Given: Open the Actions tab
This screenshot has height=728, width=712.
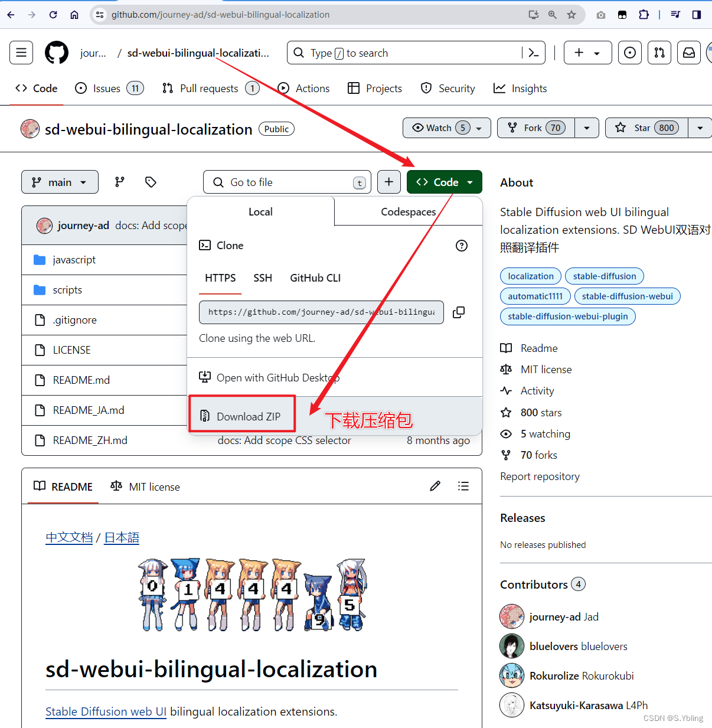Looking at the screenshot, I should 303,89.
